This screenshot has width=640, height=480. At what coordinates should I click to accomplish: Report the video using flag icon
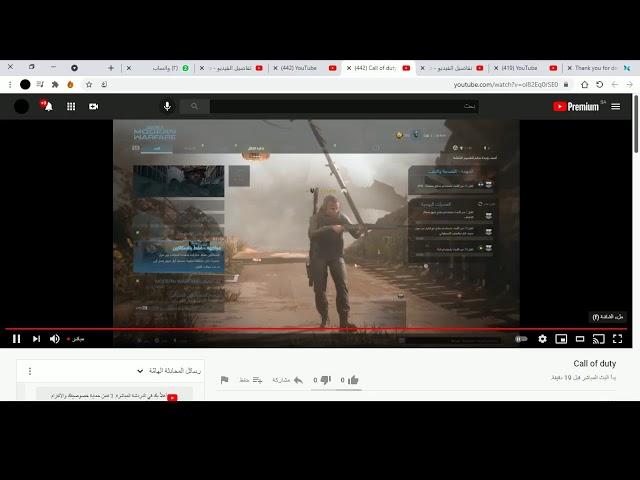224,380
